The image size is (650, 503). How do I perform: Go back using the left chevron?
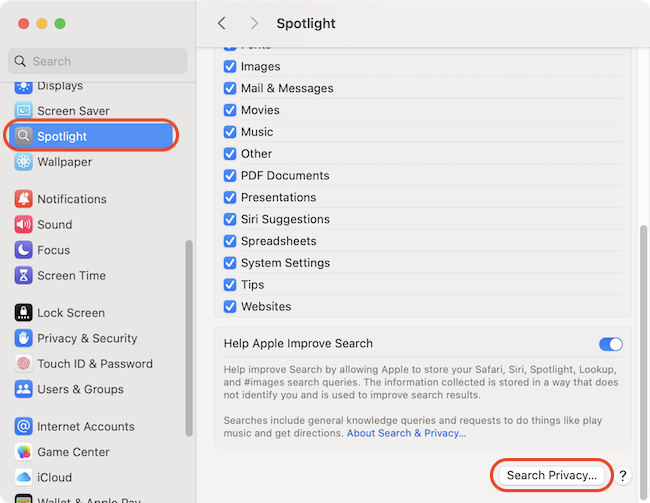[x=222, y=23]
